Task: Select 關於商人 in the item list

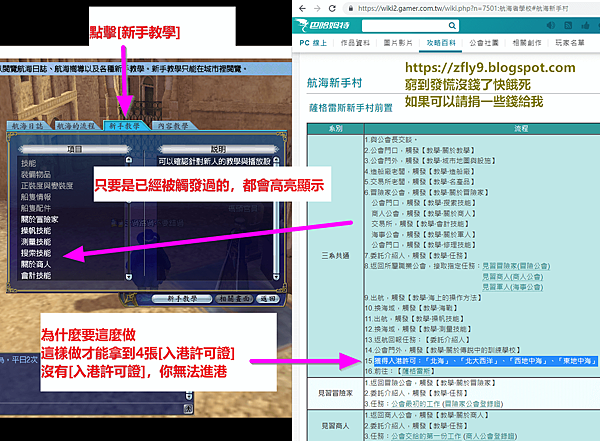Action: coord(36,265)
